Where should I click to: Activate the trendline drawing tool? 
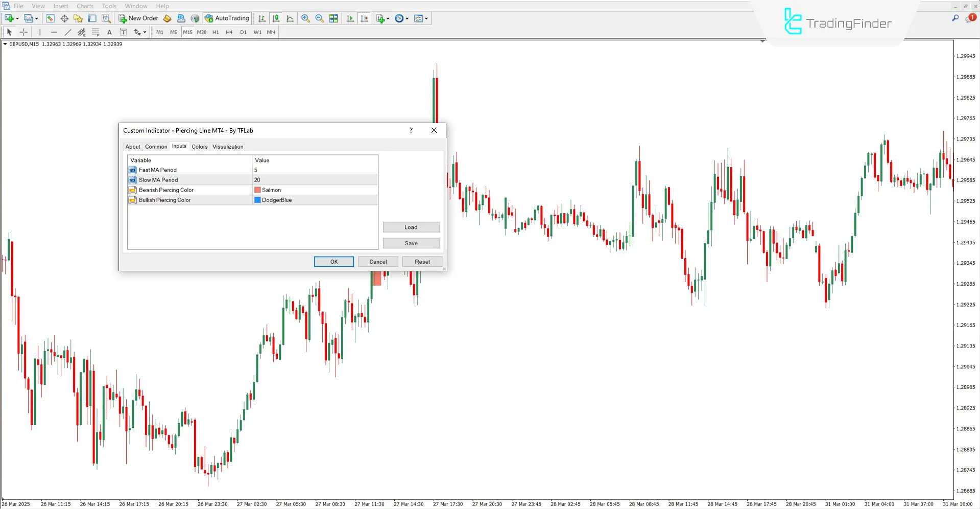(67, 32)
